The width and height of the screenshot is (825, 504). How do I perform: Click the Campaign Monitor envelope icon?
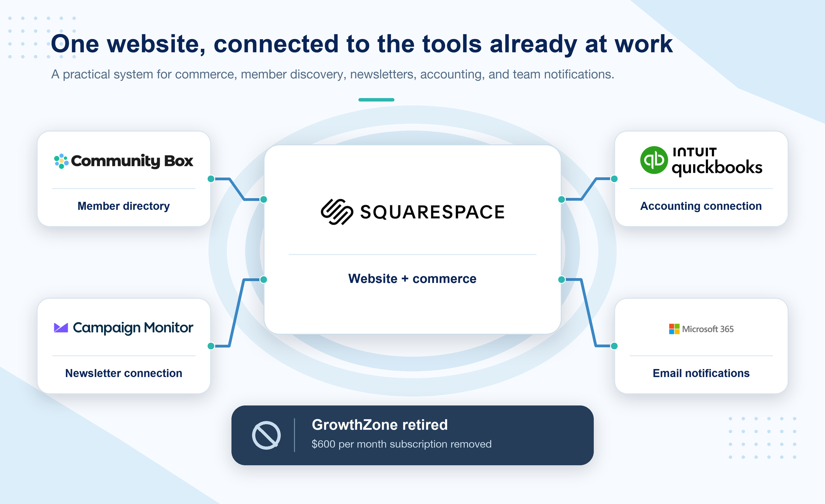(x=61, y=328)
